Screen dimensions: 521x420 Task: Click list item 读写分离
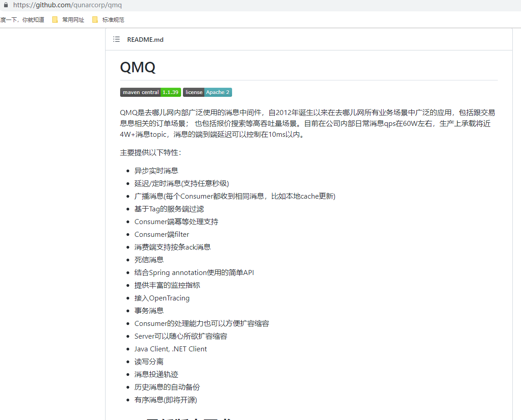149,361
